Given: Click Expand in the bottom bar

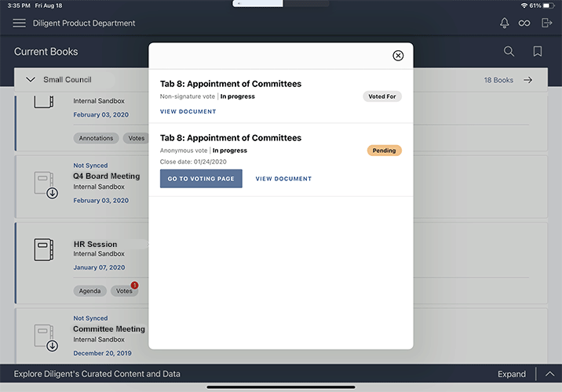Looking at the screenshot, I should tap(512, 374).
